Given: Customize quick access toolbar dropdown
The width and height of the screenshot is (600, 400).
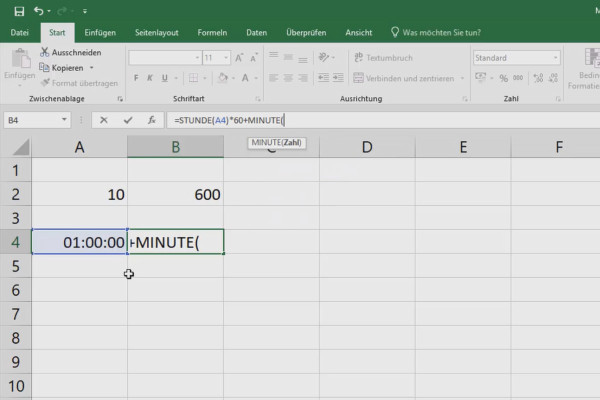Looking at the screenshot, I should pos(85,11).
